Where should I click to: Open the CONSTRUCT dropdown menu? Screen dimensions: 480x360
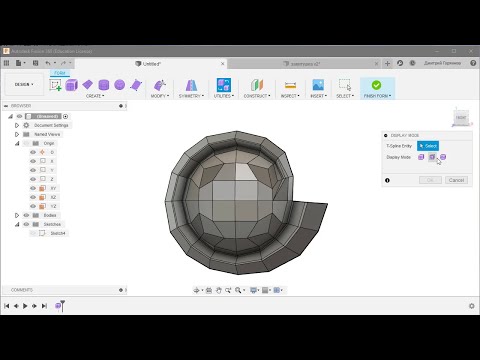click(257, 96)
